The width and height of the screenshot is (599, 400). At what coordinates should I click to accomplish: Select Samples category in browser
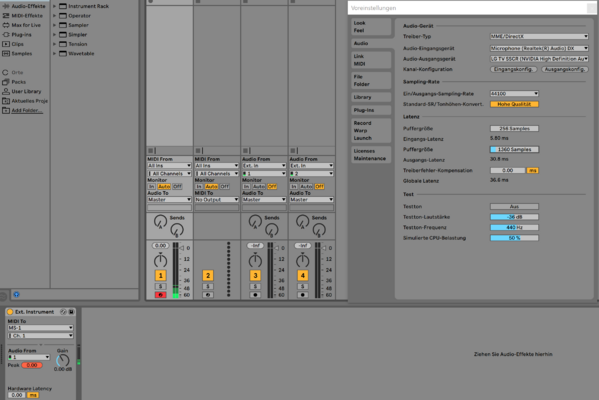pyautogui.click(x=17, y=53)
